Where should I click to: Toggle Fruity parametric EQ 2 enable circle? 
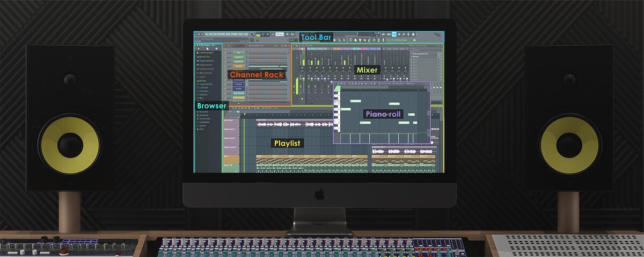pyautogui.click(x=438, y=54)
